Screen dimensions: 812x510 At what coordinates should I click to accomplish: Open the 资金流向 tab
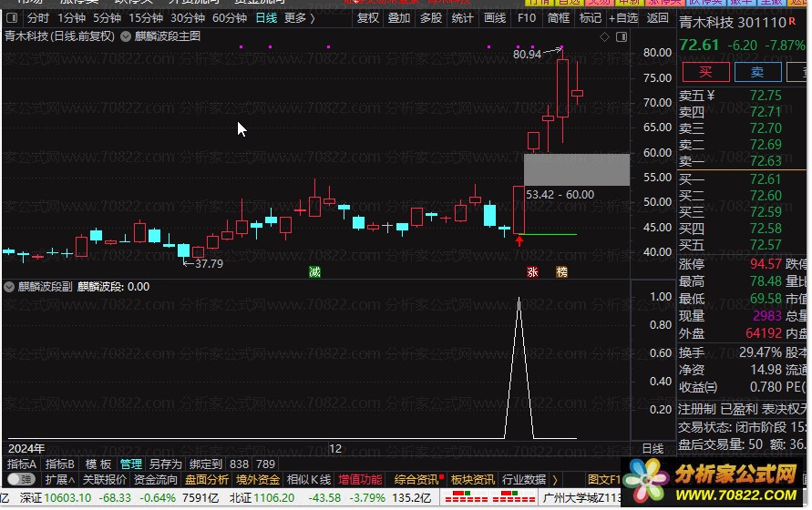tap(155, 480)
